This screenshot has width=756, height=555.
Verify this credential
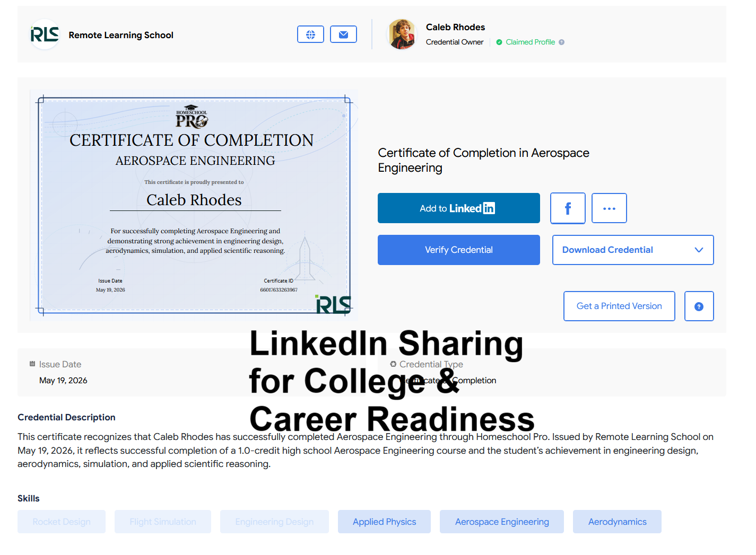459,250
